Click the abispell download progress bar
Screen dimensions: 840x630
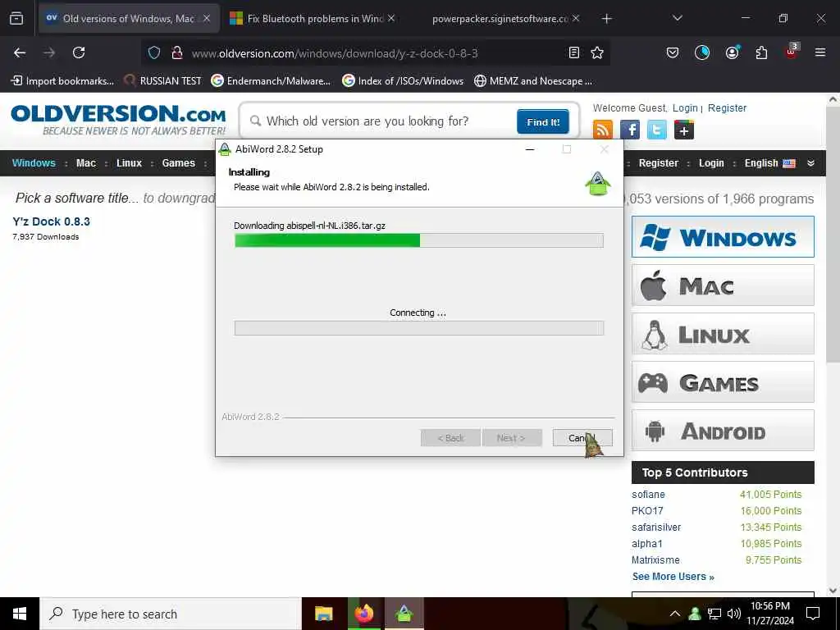[419, 240]
